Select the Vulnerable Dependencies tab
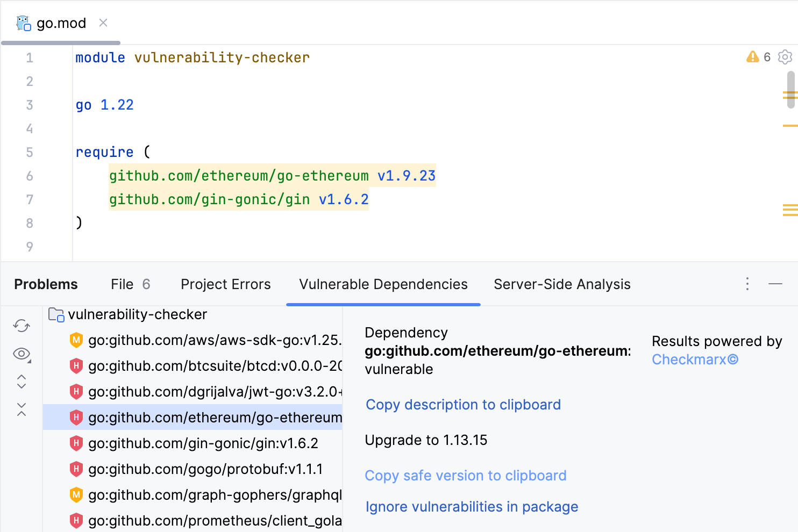 point(383,284)
